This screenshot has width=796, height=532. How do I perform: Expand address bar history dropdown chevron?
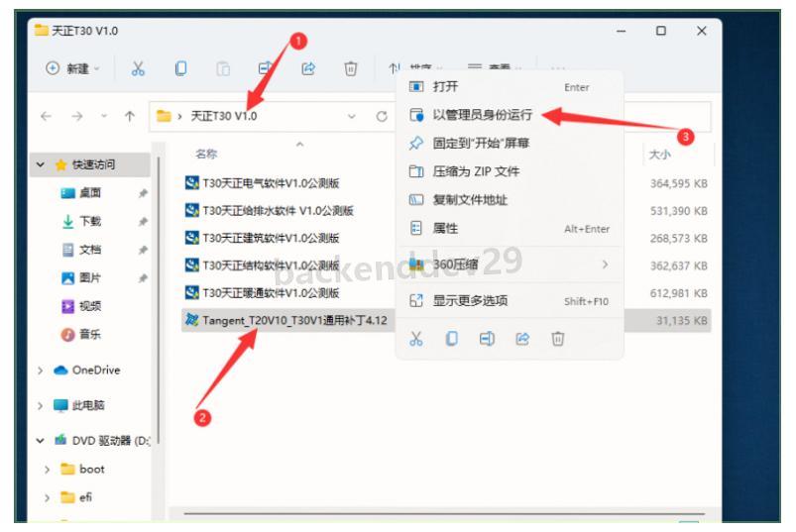[352, 117]
